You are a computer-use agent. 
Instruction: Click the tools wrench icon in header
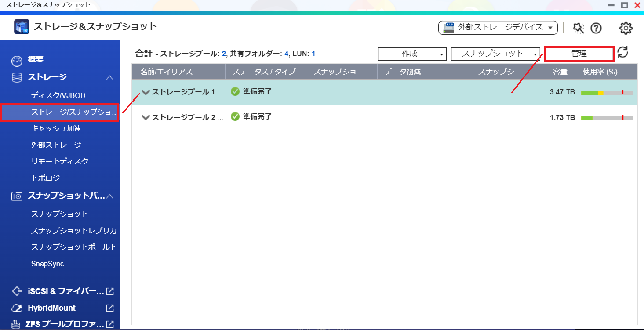pyautogui.click(x=579, y=28)
